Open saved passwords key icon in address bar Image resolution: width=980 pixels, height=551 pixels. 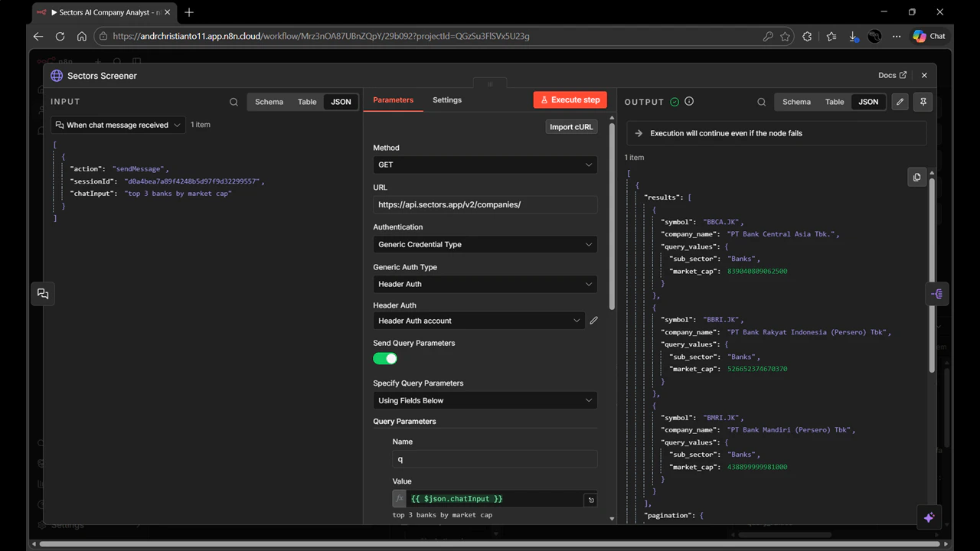768,36
